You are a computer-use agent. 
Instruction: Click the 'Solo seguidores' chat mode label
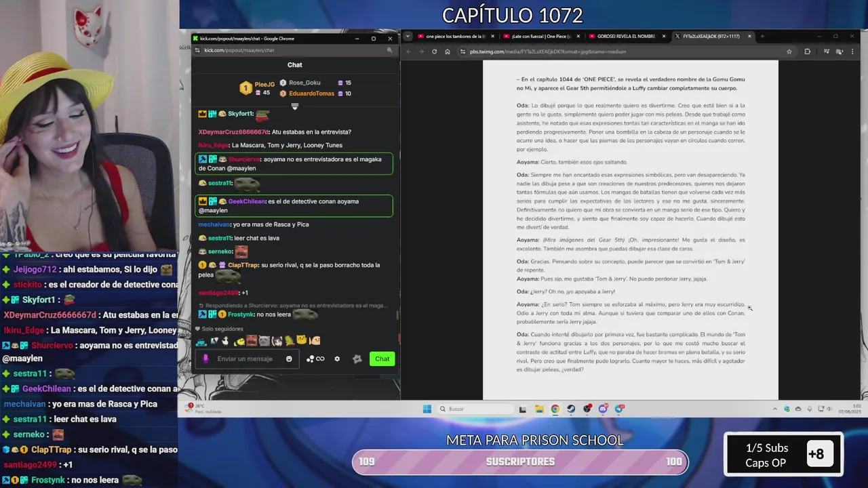click(222, 329)
